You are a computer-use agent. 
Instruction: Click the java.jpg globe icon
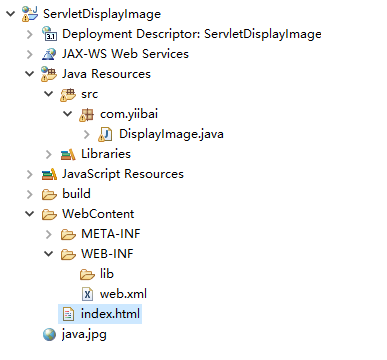pyautogui.click(x=49, y=334)
